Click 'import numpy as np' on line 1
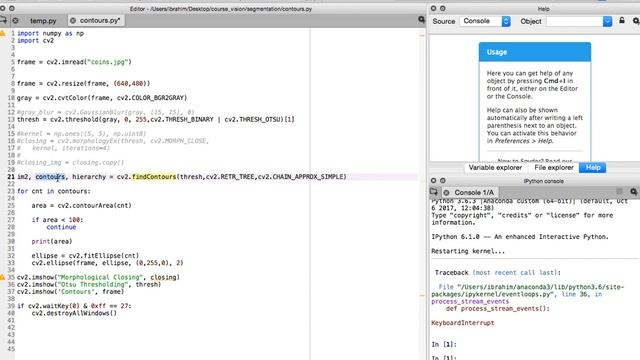This screenshot has height=360, width=640. coord(50,33)
